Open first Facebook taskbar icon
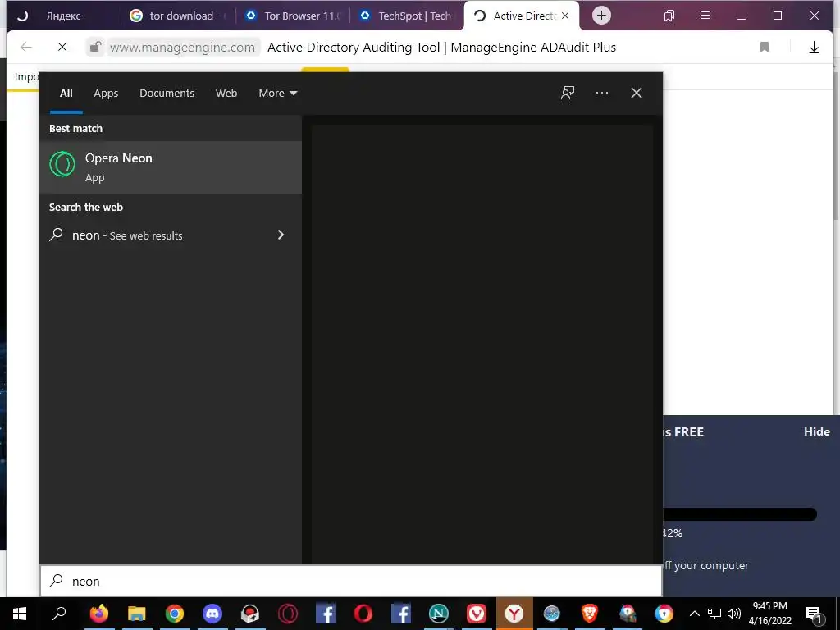Viewport: 840px width, 630px height. [325, 614]
